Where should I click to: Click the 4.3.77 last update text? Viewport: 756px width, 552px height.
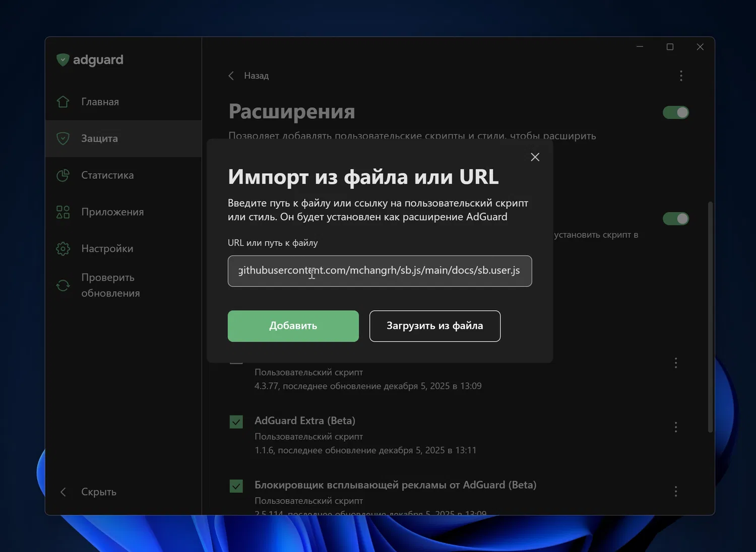coord(368,386)
